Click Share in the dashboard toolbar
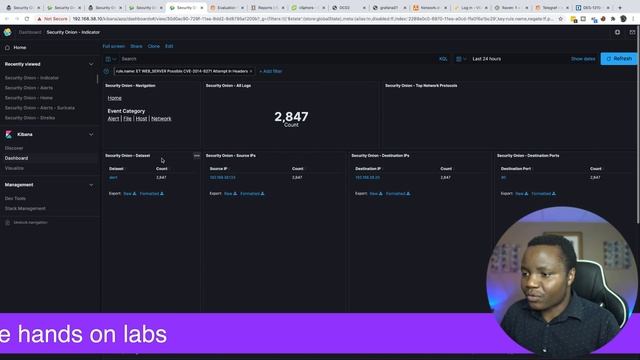640x360 pixels. (136, 47)
